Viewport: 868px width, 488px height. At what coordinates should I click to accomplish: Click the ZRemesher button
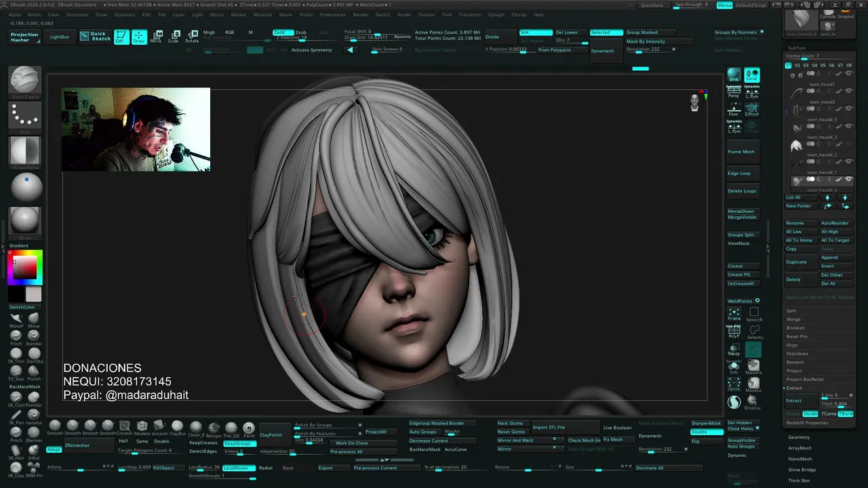(89, 445)
